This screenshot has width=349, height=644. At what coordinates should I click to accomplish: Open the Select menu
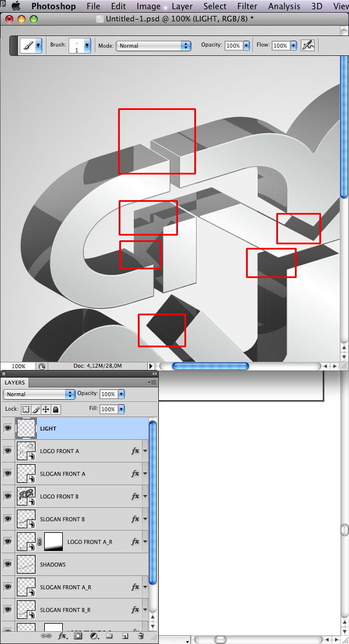coord(215,6)
